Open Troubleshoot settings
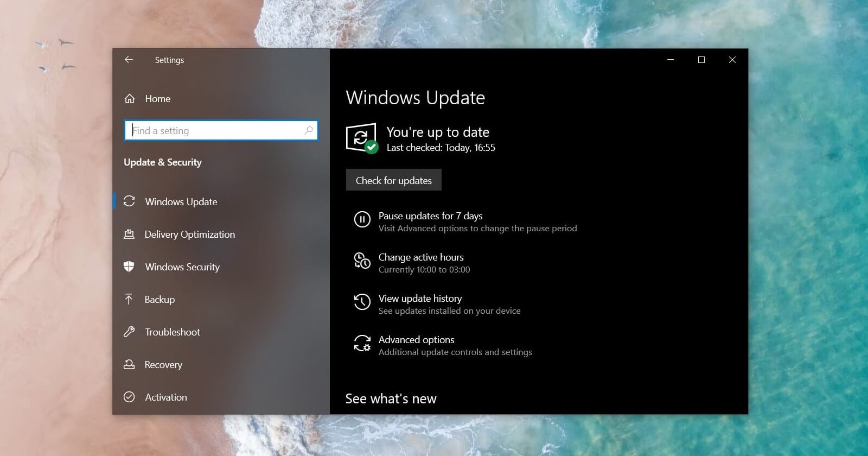This screenshot has width=868, height=456. coord(173,332)
